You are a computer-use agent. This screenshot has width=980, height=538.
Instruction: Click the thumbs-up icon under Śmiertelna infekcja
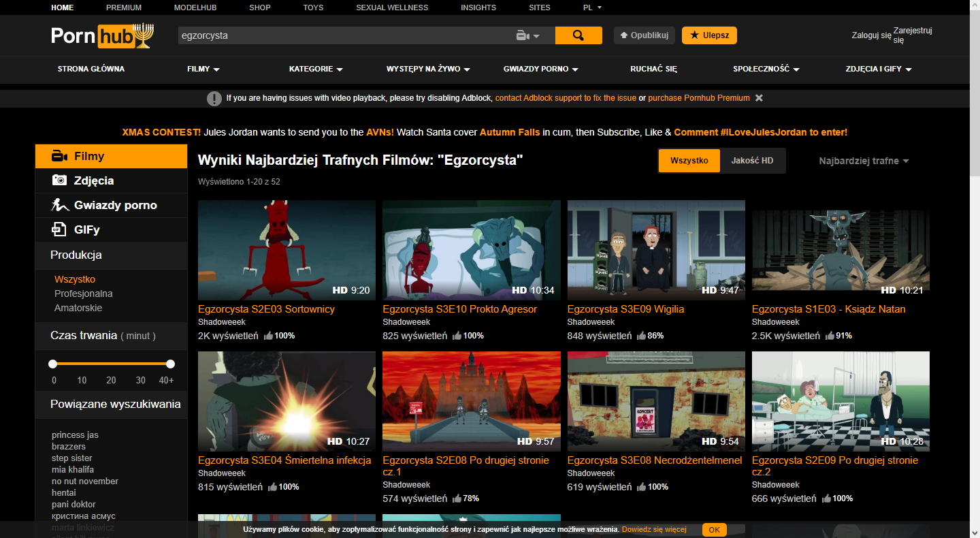click(x=272, y=487)
